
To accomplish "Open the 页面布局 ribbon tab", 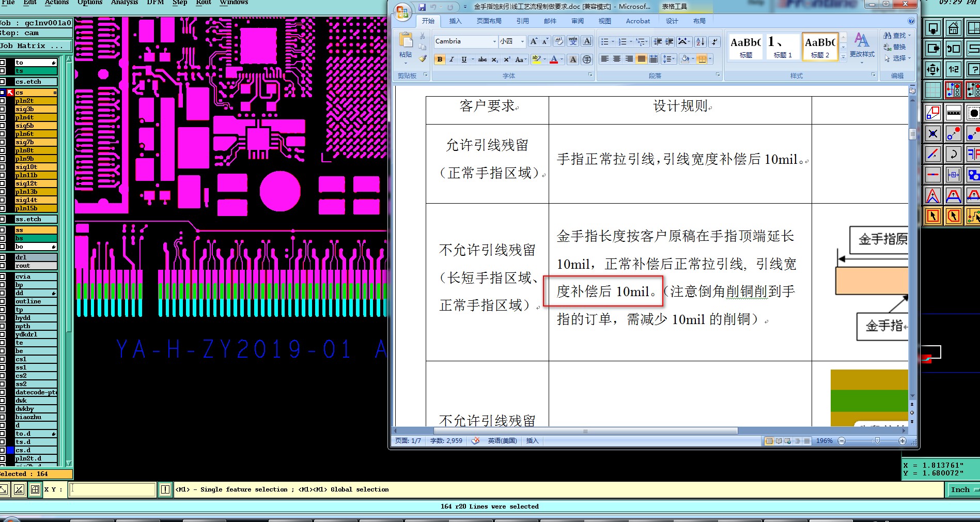I will (489, 21).
